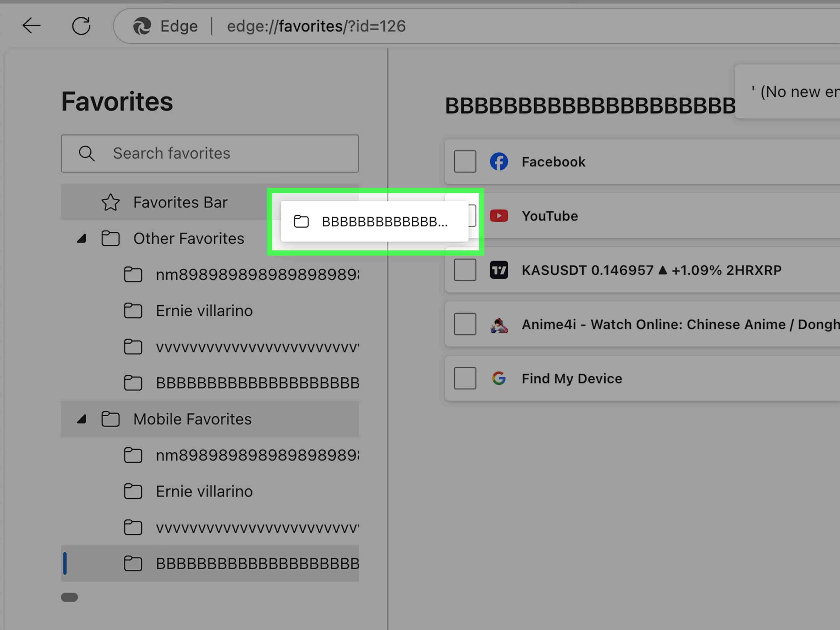The height and width of the screenshot is (630, 840).
Task: Click the Google Find My Device favicon
Action: (x=499, y=379)
